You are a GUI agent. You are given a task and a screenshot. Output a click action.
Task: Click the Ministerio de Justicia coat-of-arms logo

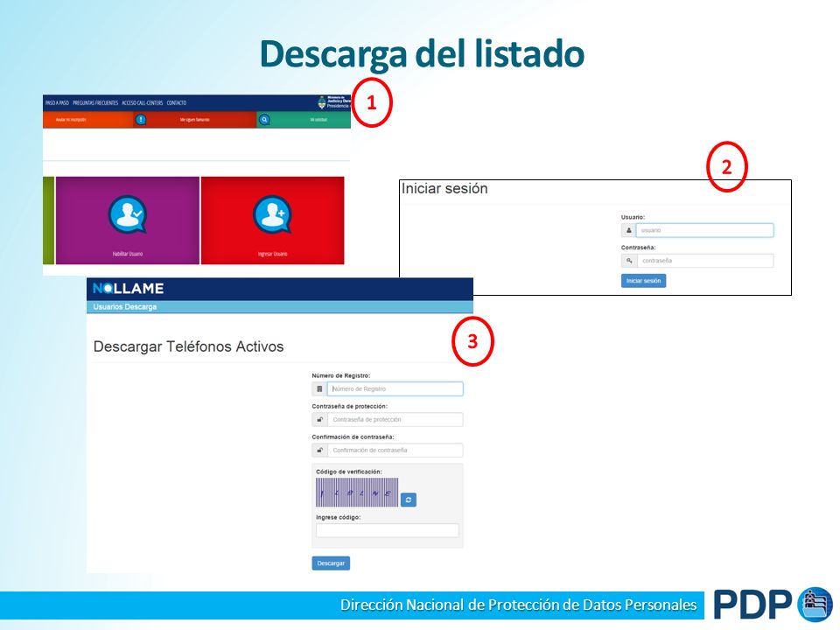coord(322,102)
